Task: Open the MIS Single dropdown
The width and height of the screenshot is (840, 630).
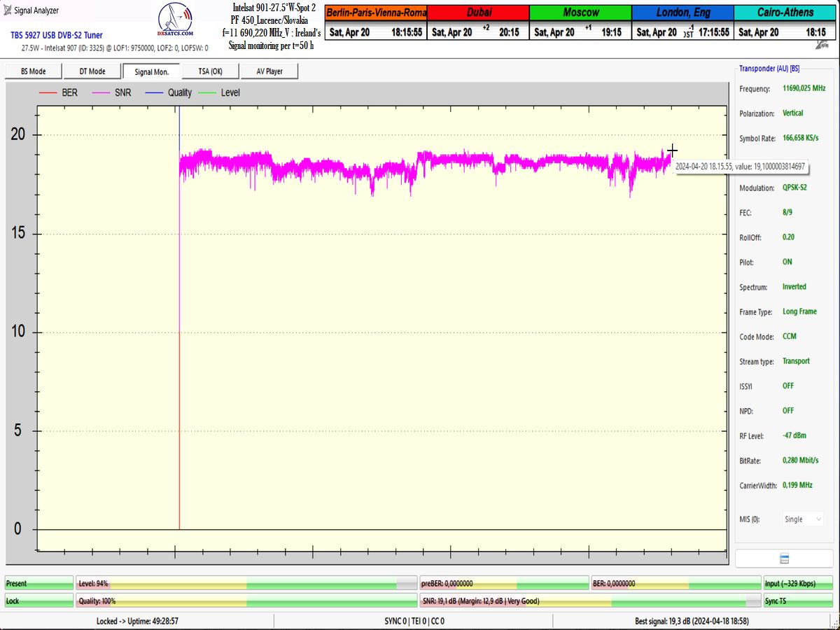Action: (802, 519)
